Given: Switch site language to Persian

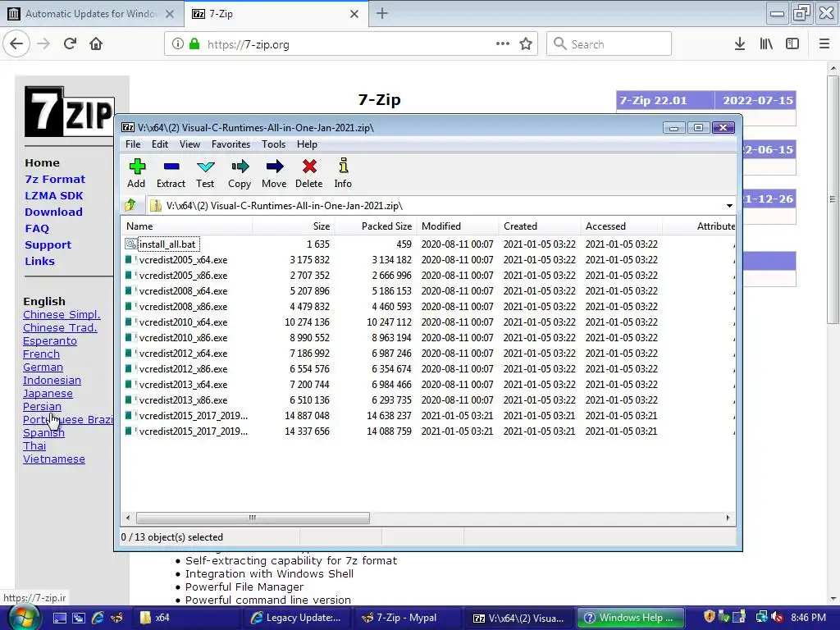Looking at the screenshot, I should pos(42,407).
